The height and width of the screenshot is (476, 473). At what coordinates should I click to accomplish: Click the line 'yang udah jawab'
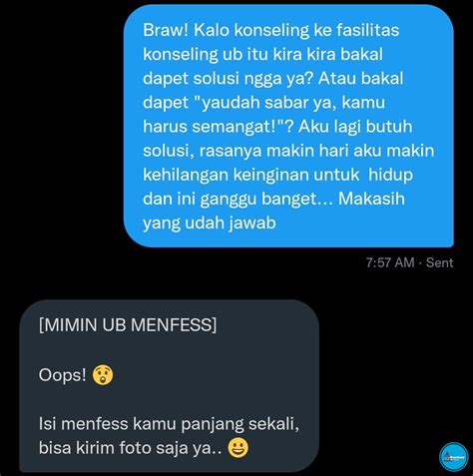210,223
